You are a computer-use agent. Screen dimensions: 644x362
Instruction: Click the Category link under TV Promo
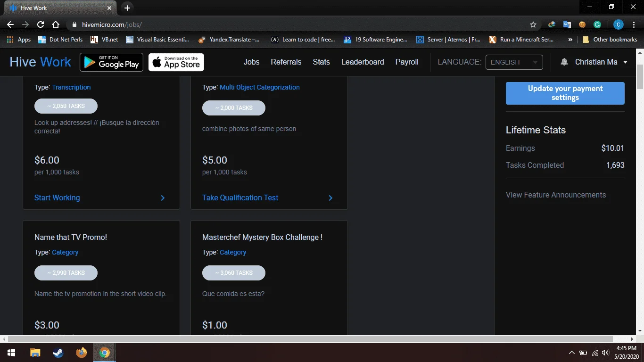[x=65, y=252]
